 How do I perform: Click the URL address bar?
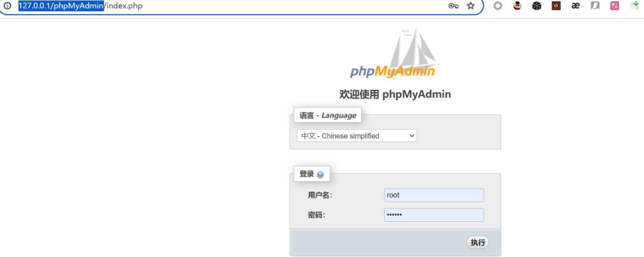252,6
